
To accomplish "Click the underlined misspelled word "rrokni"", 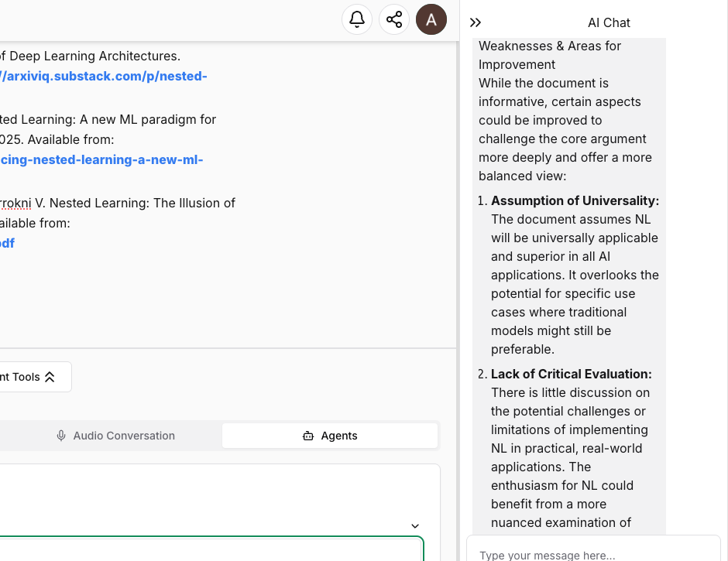I will coord(15,203).
